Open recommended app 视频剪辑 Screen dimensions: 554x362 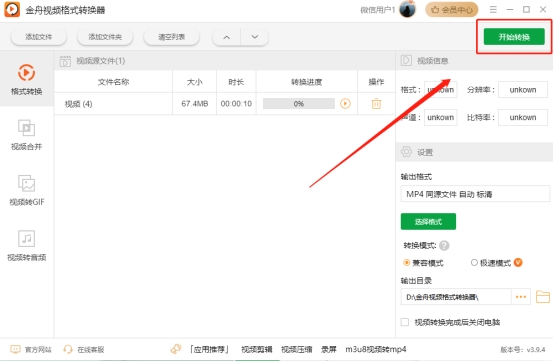257,349
